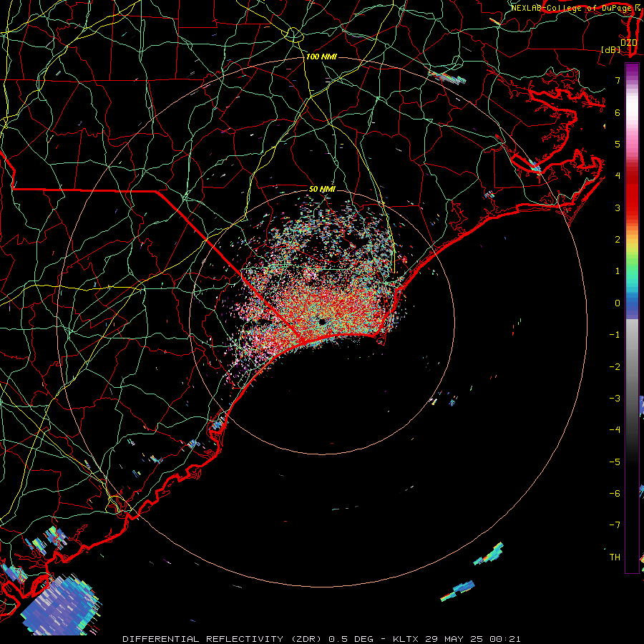Click the "-4" value on the color scale
Screen dimensions: 644x644
click(x=615, y=430)
